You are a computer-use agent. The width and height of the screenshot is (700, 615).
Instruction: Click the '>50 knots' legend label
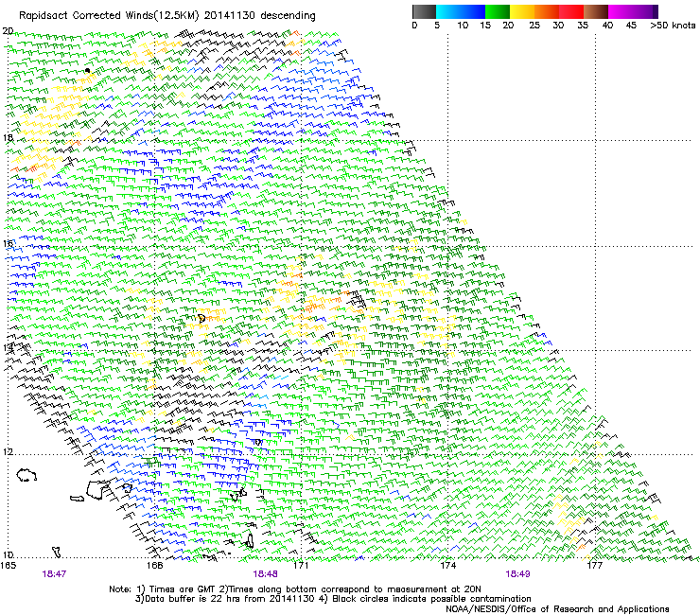coord(673,26)
